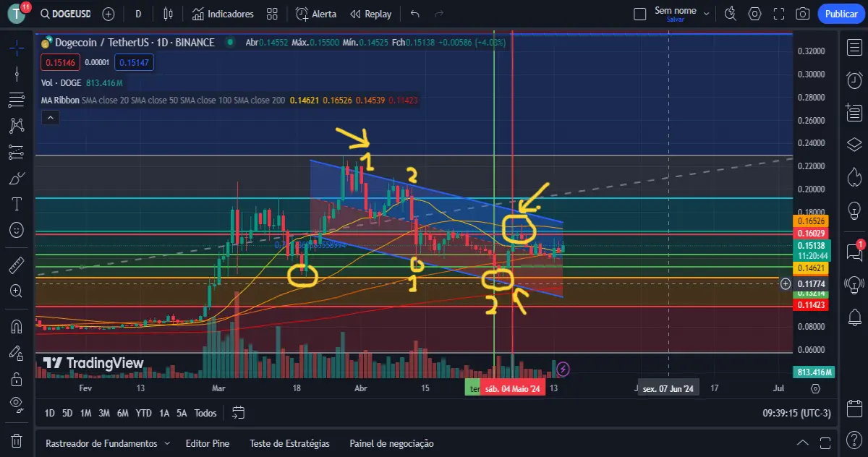
Task: Collapse the bottom panel with chevron up
Action: 802,443
